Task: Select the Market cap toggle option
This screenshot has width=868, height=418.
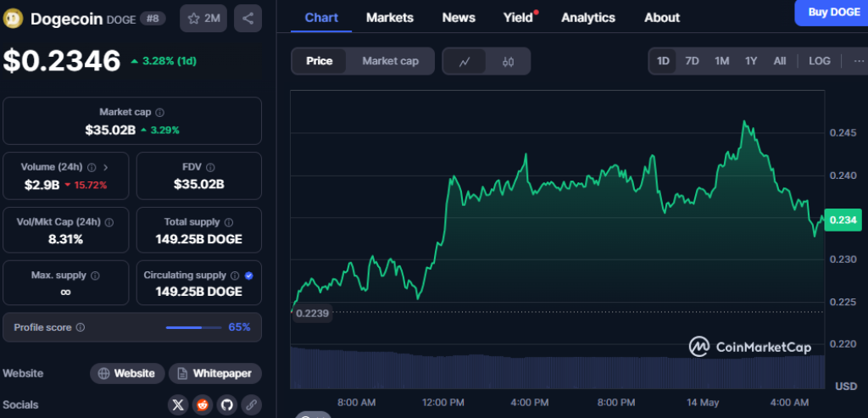Action: (x=390, y=61)
